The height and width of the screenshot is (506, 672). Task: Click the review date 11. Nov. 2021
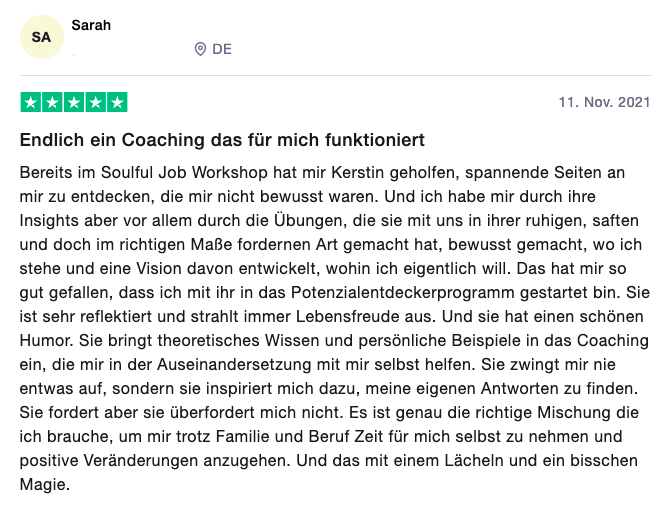tap(604, 102)
